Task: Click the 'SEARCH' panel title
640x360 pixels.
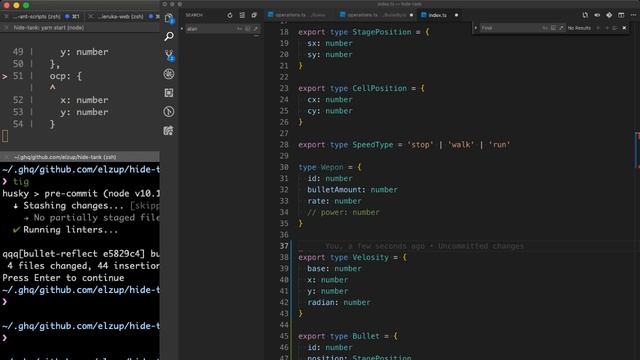Action: click(194, 15)
